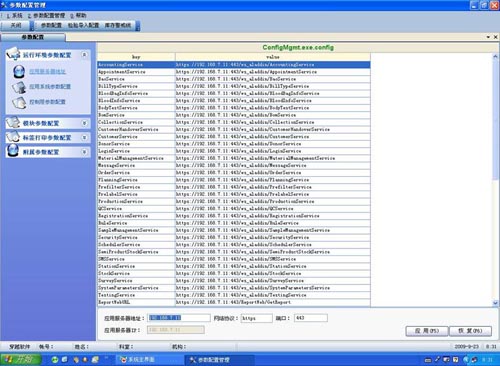
Task: Click the 标签打印参数配置 section icon
Action: (x=13, y=137)
